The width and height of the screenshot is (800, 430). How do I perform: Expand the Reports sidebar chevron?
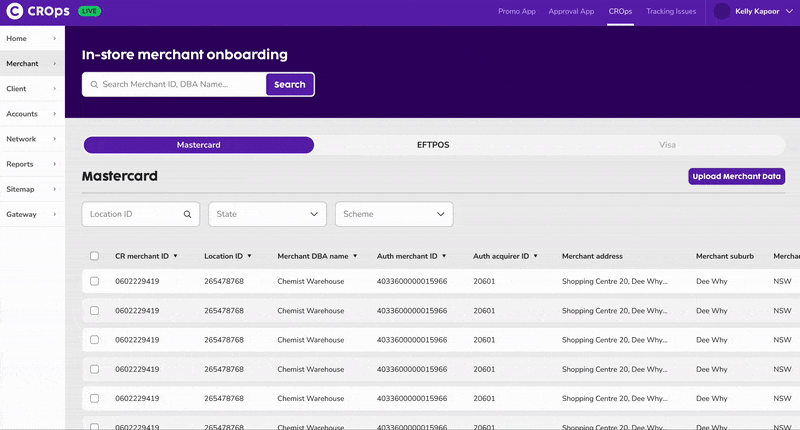click(x=55, y=164)
